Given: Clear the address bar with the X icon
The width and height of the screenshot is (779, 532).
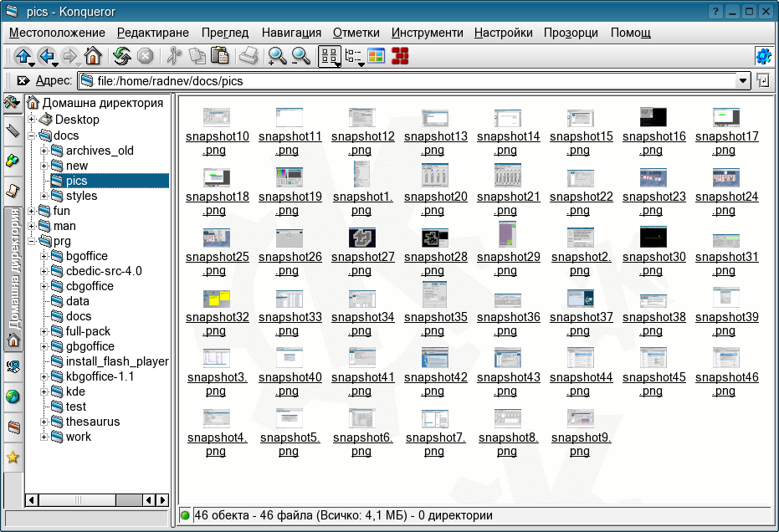Looking at the screenshot, I should [x=23, y=81].
